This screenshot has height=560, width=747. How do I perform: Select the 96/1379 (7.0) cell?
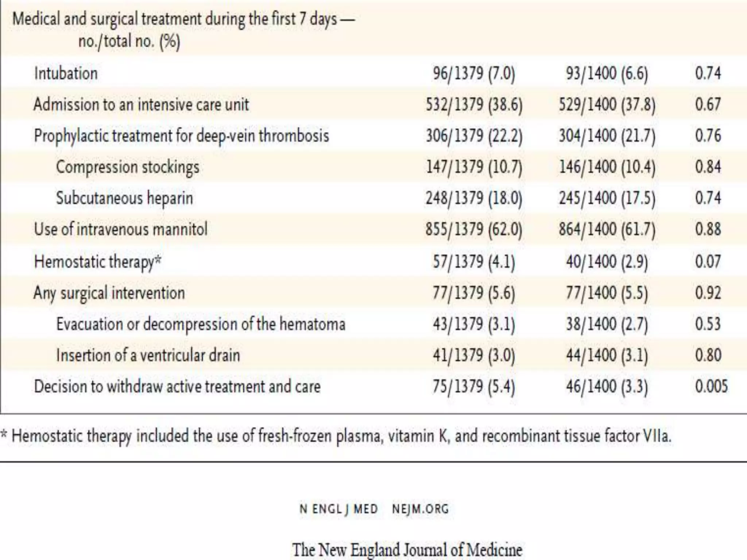tap(474, 74)
